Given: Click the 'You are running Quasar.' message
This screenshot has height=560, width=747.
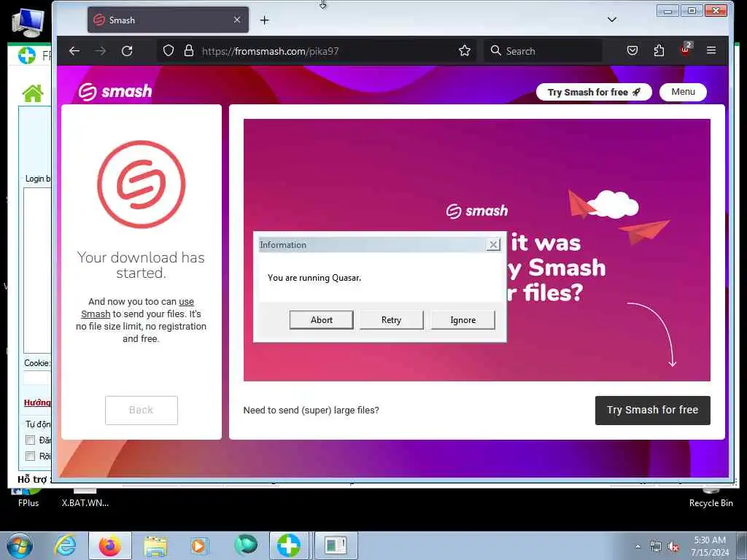Looking at the screenshot, I should 314,278.
